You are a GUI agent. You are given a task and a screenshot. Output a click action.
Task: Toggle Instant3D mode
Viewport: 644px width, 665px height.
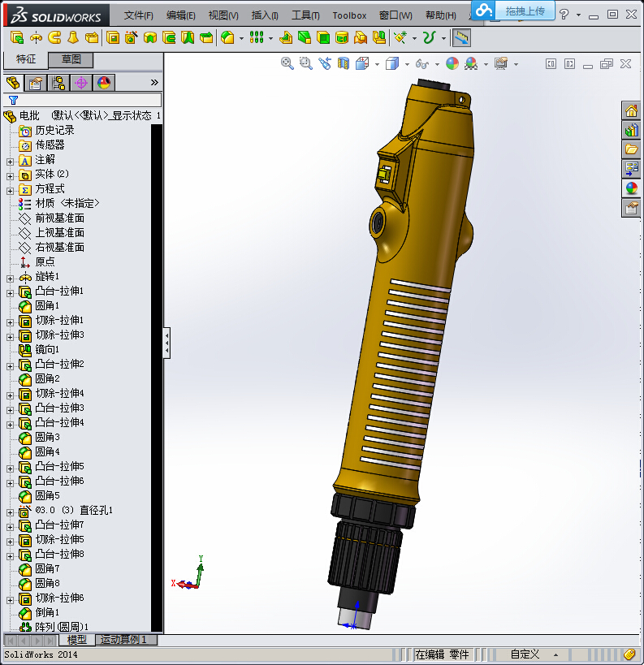(461, 37)
